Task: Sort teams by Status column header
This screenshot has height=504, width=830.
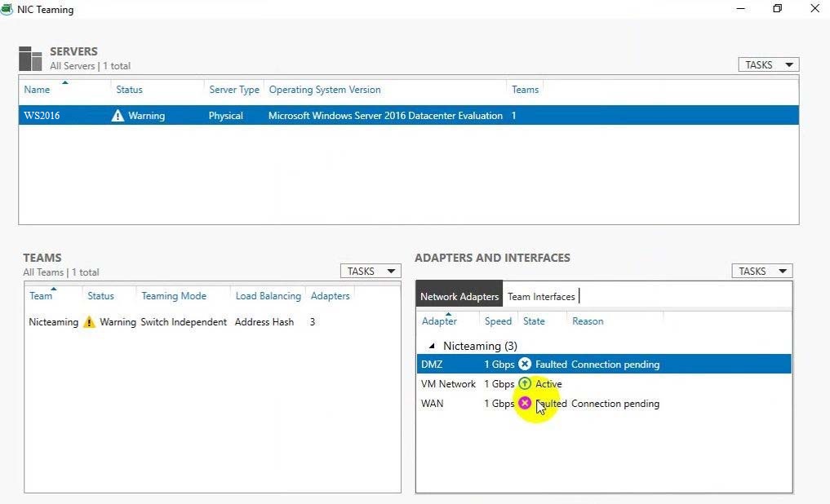Action: (100, 295)
